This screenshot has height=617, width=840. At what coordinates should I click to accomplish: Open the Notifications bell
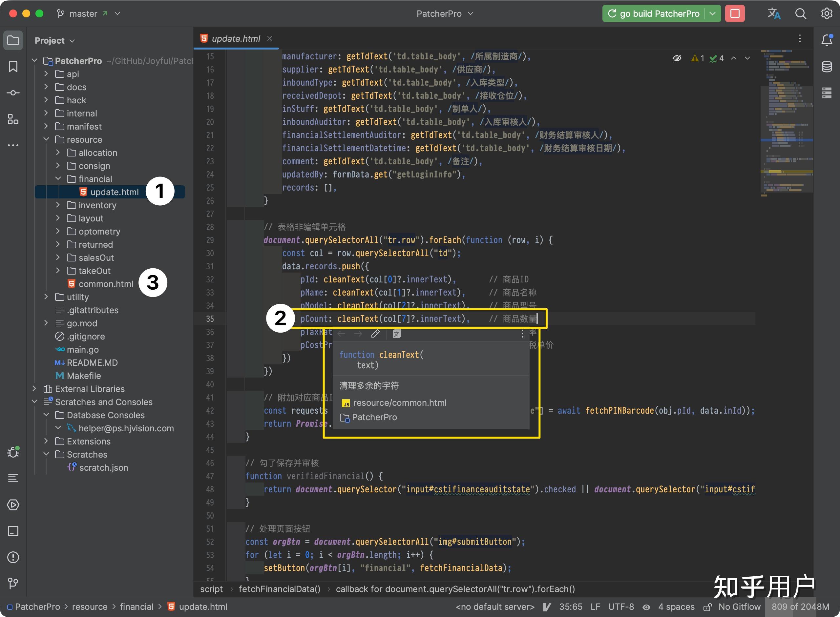[827, 40]
